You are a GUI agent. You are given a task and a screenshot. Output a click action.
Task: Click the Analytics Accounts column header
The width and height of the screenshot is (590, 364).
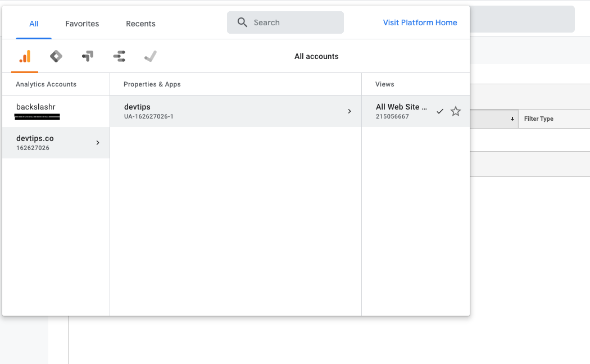click(46, 84)
